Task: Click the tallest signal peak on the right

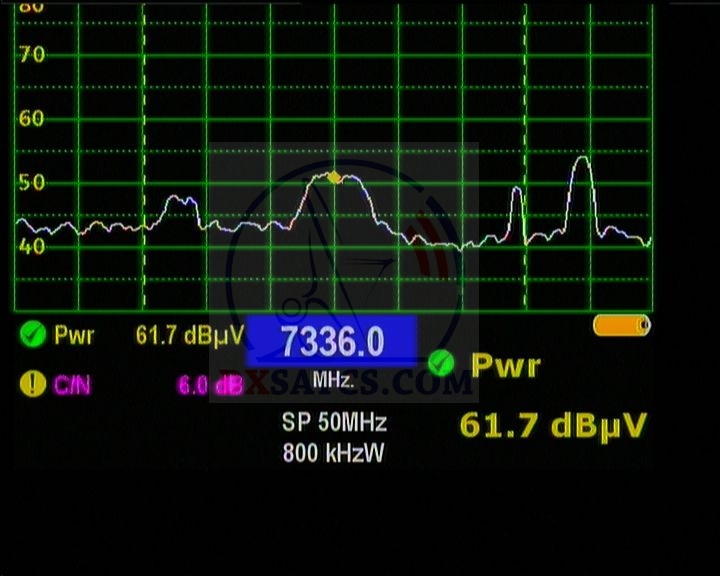Action: point(581,162)
